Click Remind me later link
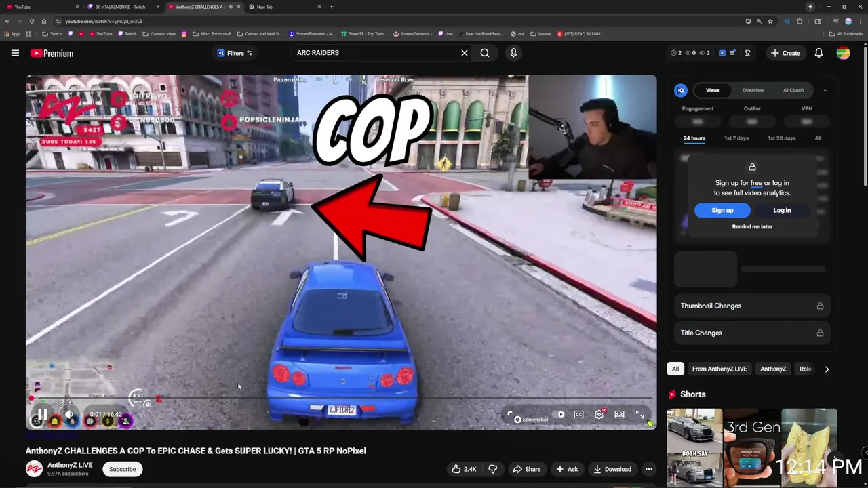The height and width of the screenshot is (488, 868). pos(752,226)
